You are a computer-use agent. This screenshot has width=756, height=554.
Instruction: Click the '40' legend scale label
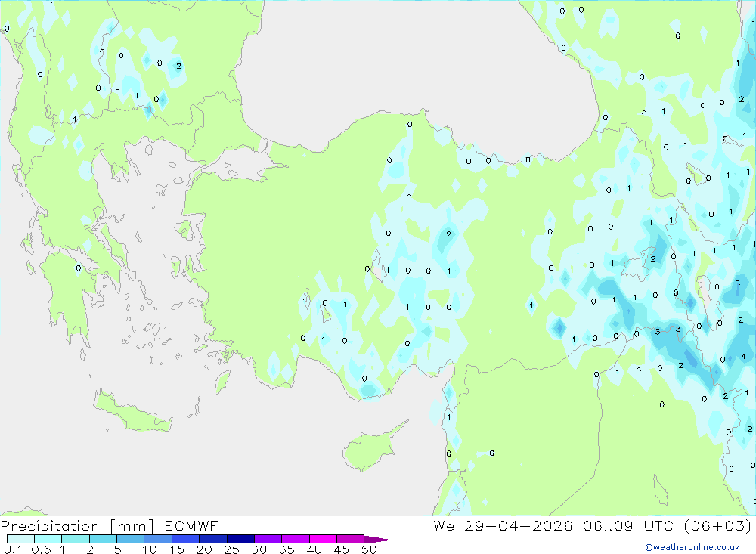coord(314,549)
